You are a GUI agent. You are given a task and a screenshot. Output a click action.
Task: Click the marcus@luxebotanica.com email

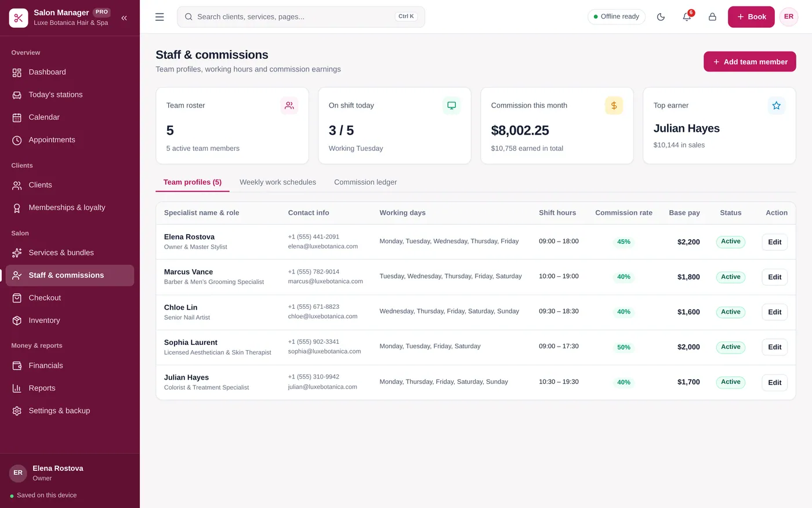(325, 282)
